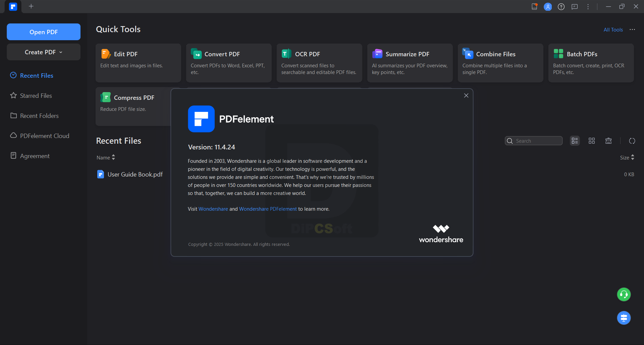Screen dimensions: 644x345
Task: Click the recent files Search field
Action: coord(534,141)
